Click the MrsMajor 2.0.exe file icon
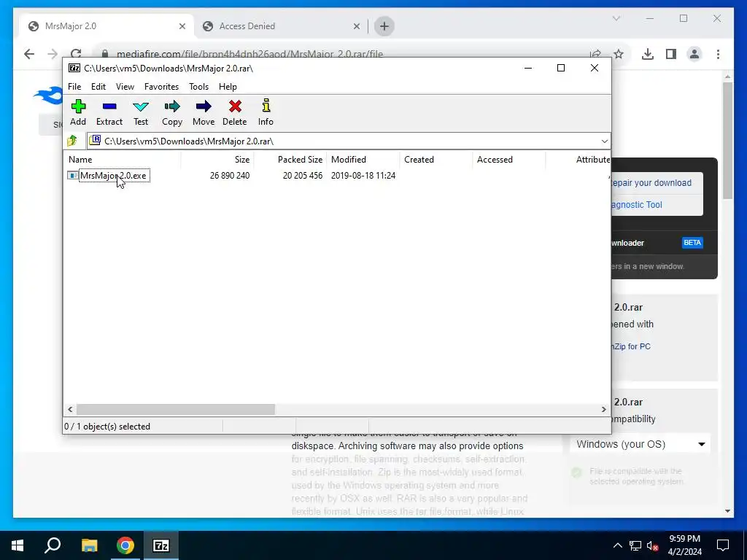Viewport: 747px width, 560px height. click(72, 176)
